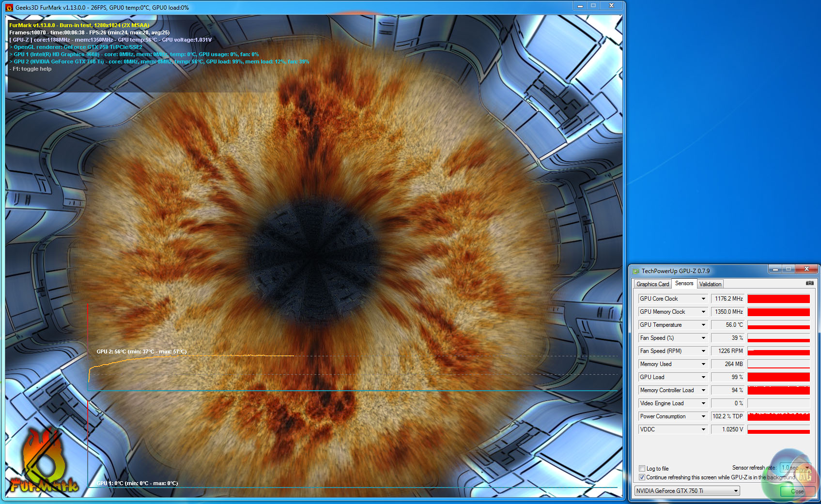Click the Fan Speed (RPM) value field
821x504 pixels.
click(728, 351)
